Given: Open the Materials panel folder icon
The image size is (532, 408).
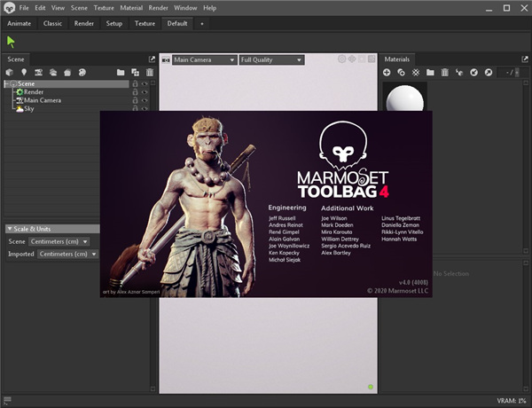Looking at the screenshot, I should (x=430, y=72).
